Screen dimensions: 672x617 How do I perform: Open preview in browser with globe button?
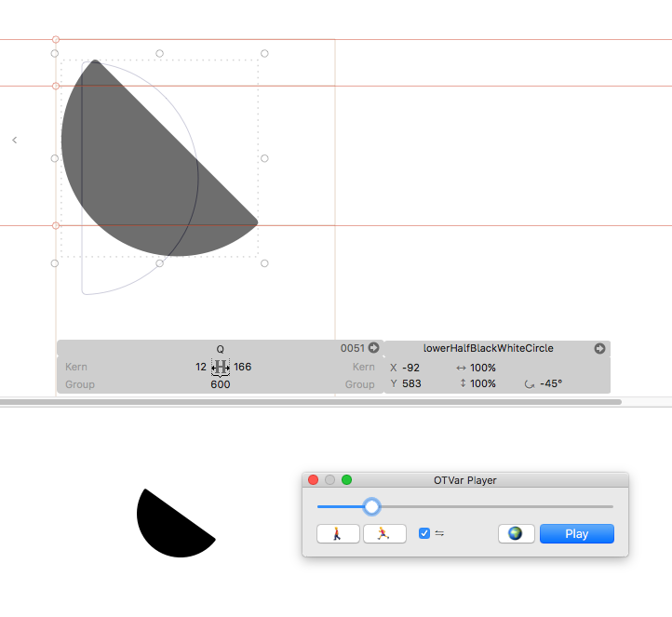click(x=516, y=533)
